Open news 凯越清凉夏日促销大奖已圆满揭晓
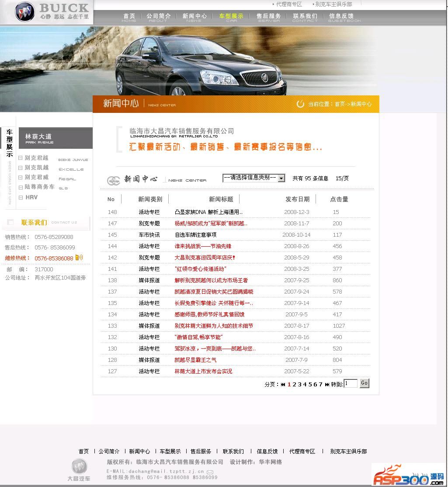The image size is (448, 487). [214, 292]
